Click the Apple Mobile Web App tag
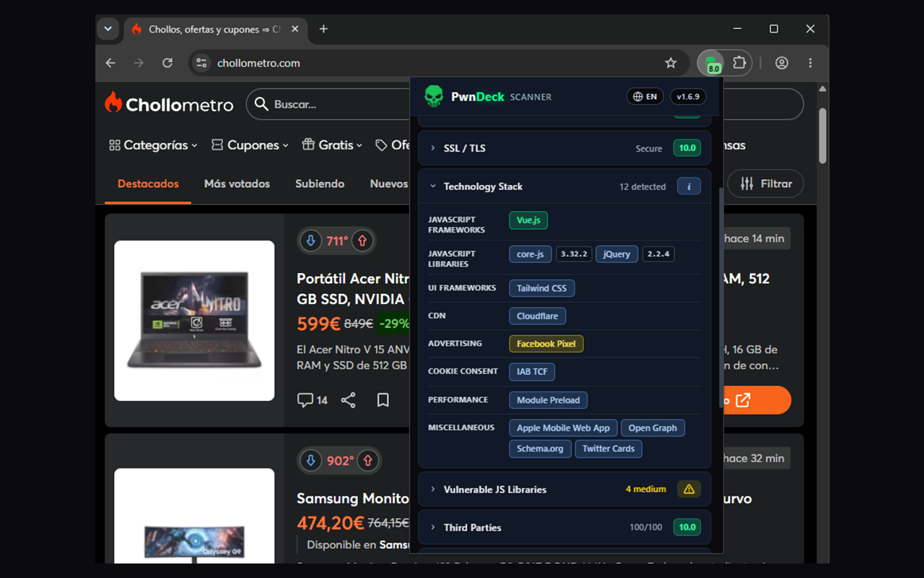The width and height of the screenshot is (924, 578). click(563, 428)
